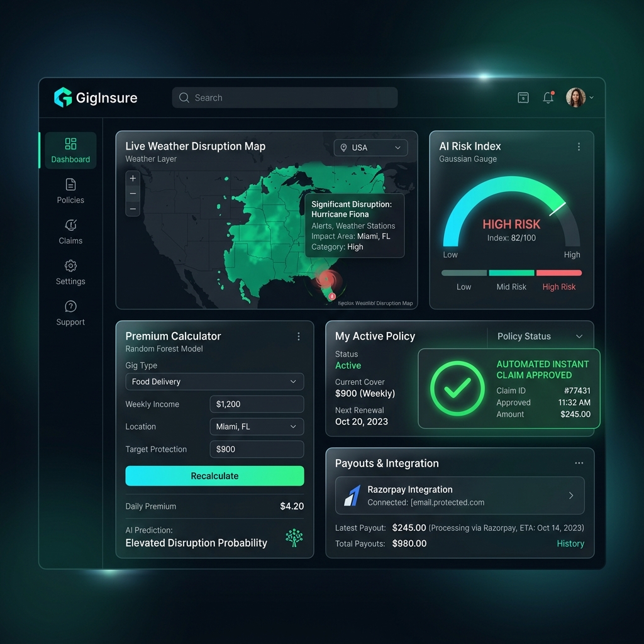Open Payouts & Integration more options
The image size is (644, 644).
point(579,463)
